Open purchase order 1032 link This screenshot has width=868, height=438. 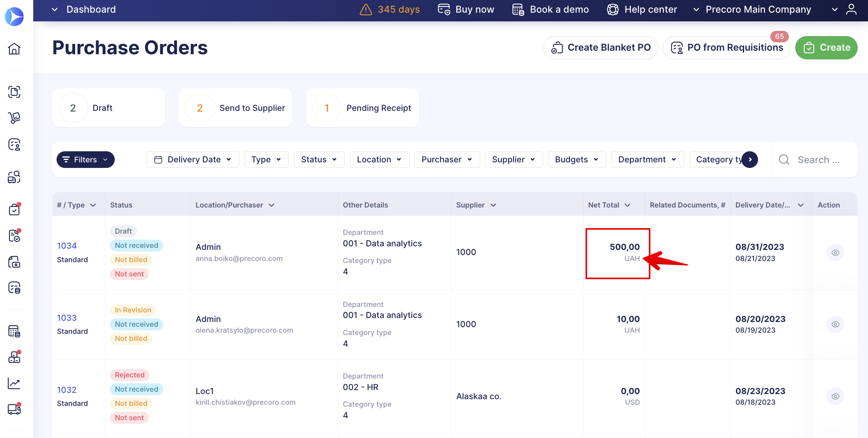[x=67, y=390]
